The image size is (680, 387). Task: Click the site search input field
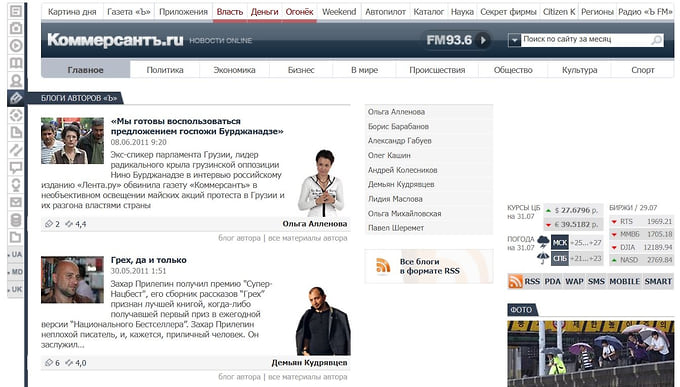(x=585, y=40)
